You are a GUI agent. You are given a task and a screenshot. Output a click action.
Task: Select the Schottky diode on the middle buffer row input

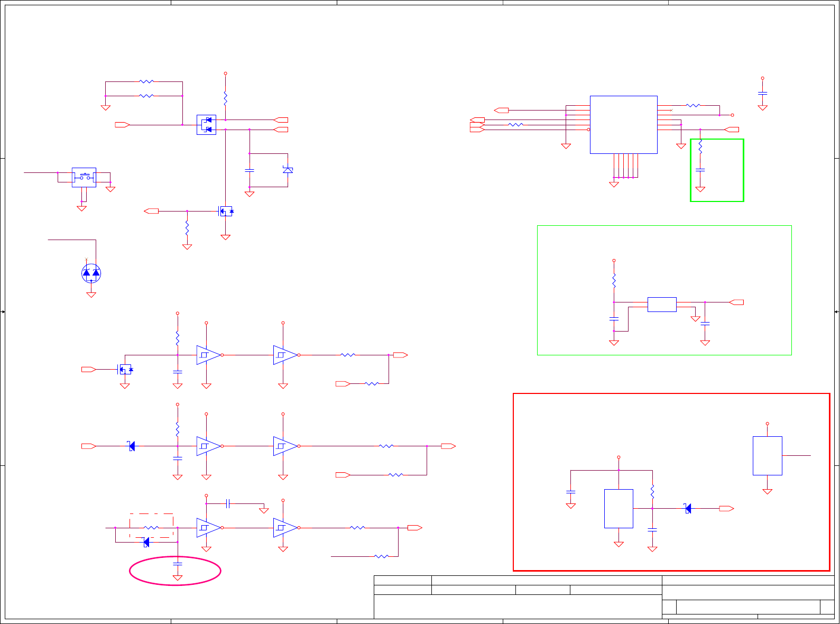tap(131, 446)
